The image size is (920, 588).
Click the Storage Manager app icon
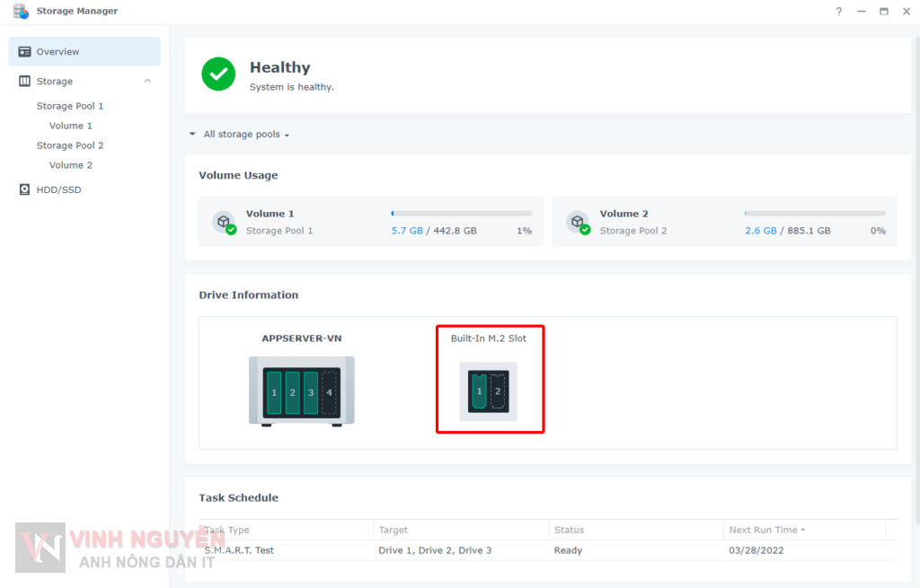(20, 12)
